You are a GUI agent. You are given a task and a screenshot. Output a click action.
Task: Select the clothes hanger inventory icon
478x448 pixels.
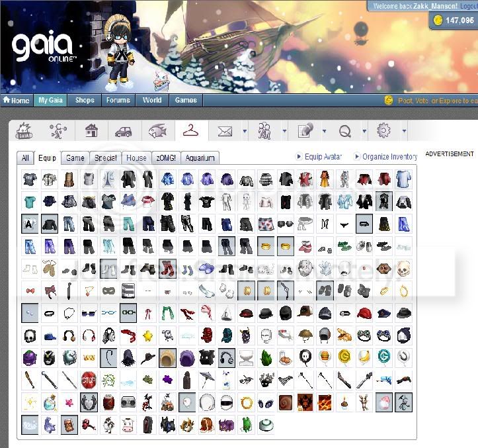[x=191, y=130]
